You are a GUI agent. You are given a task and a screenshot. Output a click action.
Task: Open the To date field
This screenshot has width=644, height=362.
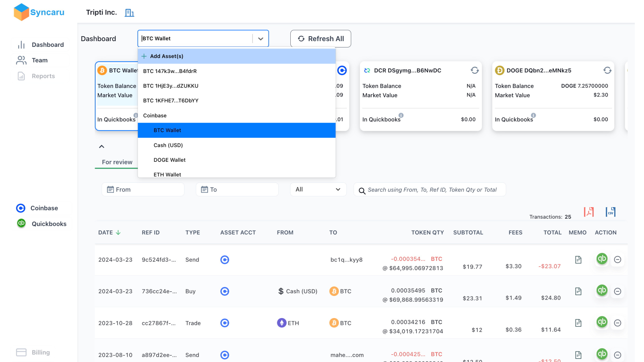[237, 189]
